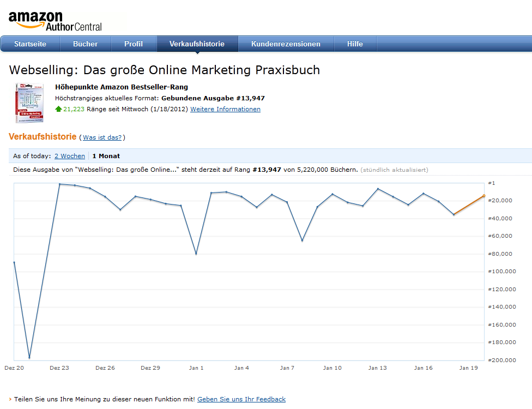
Task: Click the 'Dez 29' axis label
Action: point(150,368)
